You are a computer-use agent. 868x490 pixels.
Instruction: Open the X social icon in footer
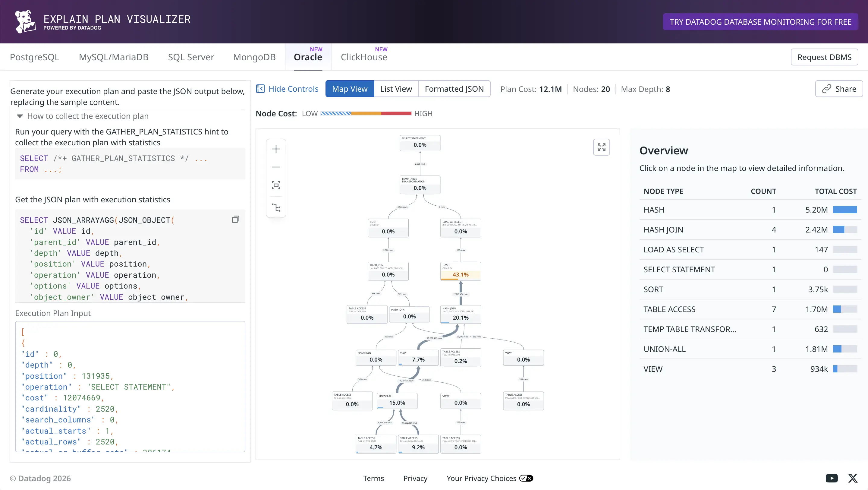pyautogui.click(x=853, y=478)
